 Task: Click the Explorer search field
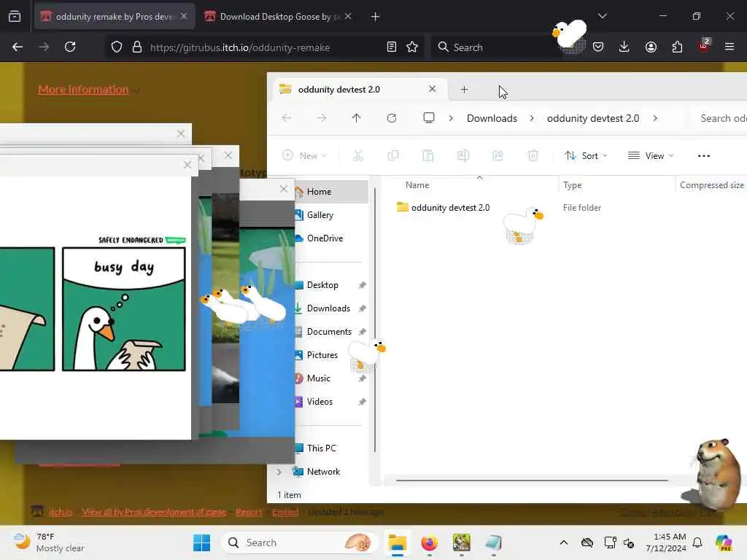tap(719, 118)
